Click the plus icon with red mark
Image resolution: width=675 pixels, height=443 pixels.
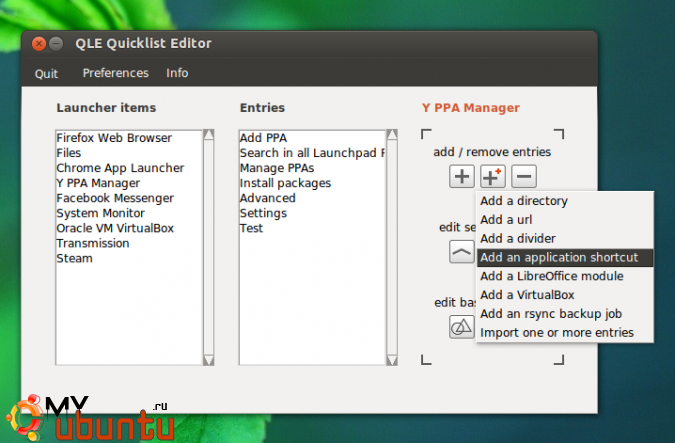(492, 177)
